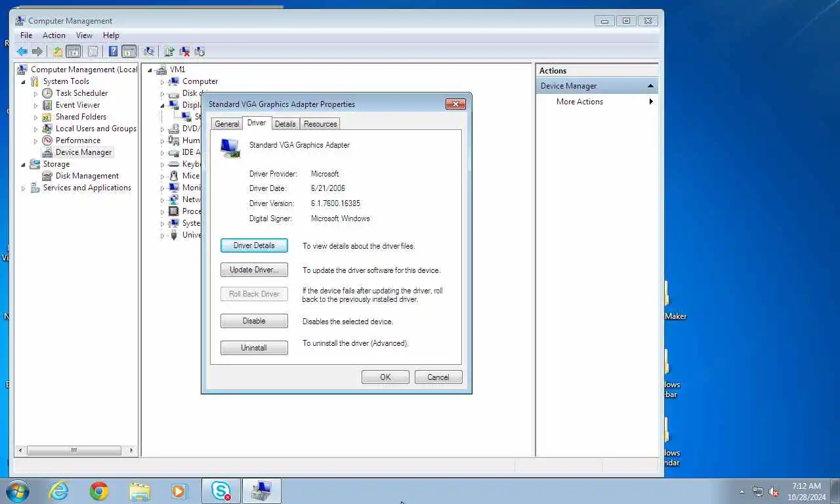
Task: Click the Disable button in properties dialog
Action: tap(254, 321)
